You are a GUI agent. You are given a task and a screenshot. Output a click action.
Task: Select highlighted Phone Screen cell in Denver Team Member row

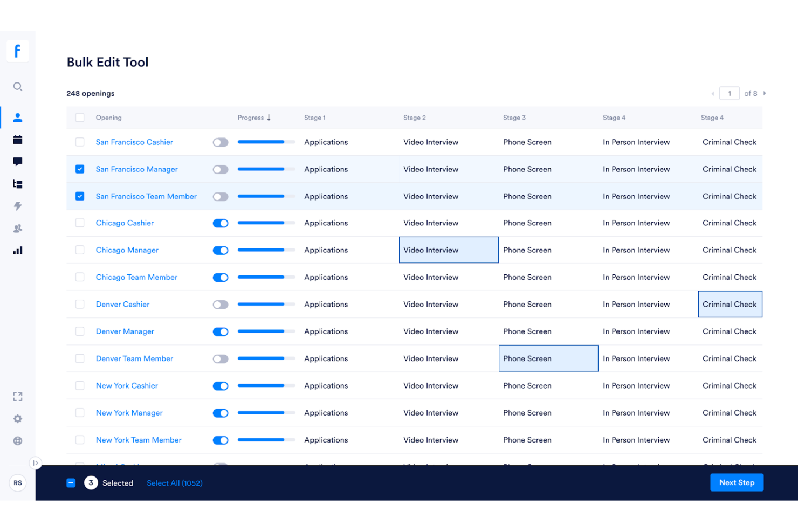coord(548,358)
